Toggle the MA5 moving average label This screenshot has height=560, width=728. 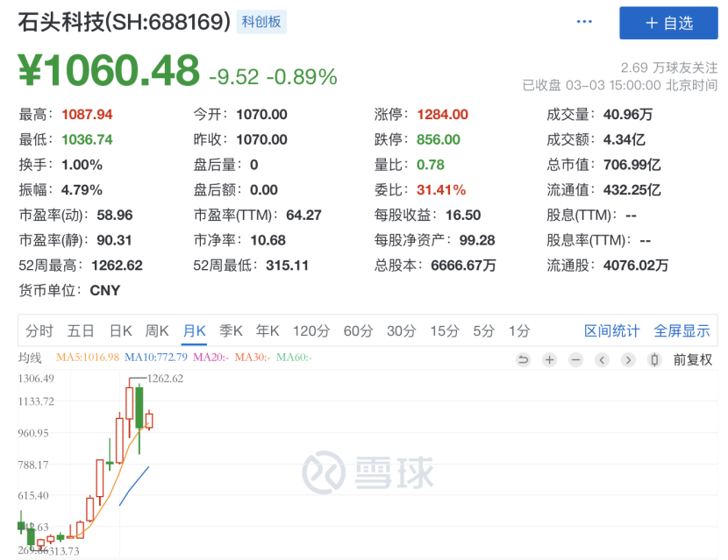[88, 358]
